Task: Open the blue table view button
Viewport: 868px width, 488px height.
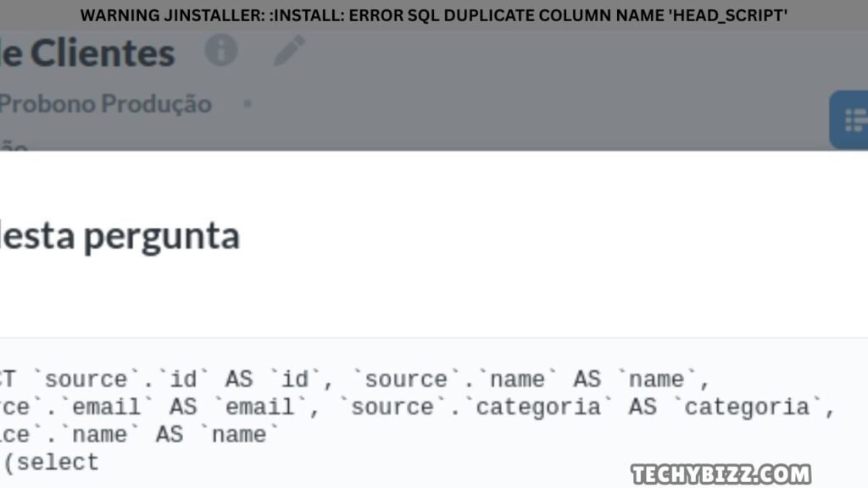Action: tap(850, 120)
